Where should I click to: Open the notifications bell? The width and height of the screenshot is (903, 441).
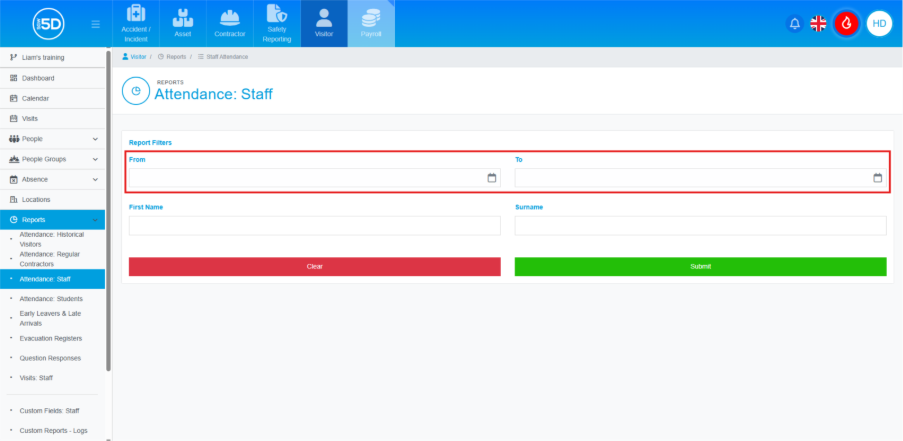point(795,24)
